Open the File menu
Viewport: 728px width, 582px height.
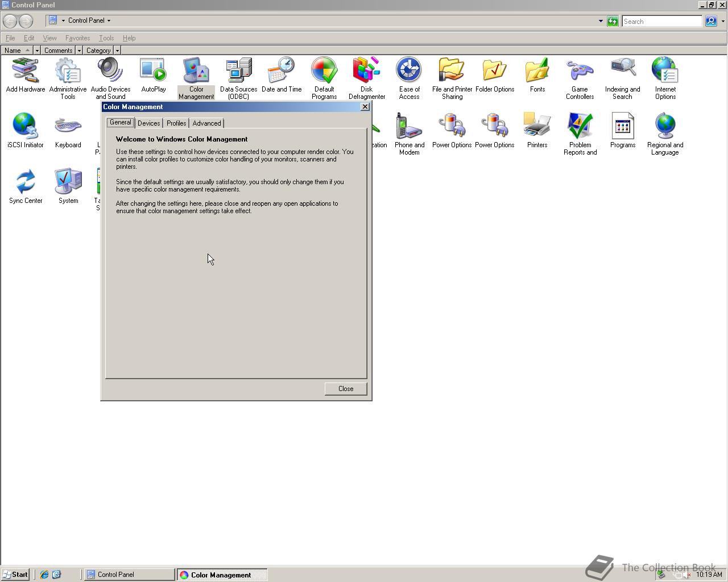pos(10,38)
